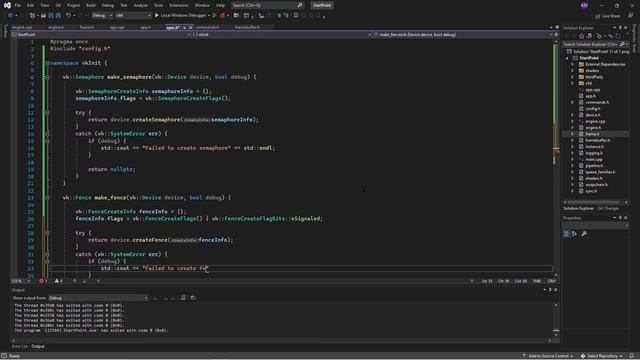Switch to the engine.cpp tab
The image size is (640, 360).
(22, 27)
